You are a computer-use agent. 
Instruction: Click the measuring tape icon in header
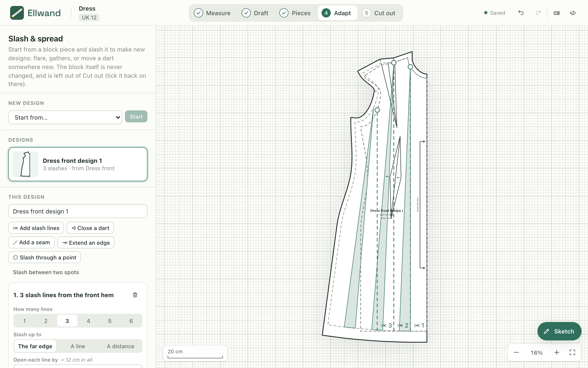[557, 13]
